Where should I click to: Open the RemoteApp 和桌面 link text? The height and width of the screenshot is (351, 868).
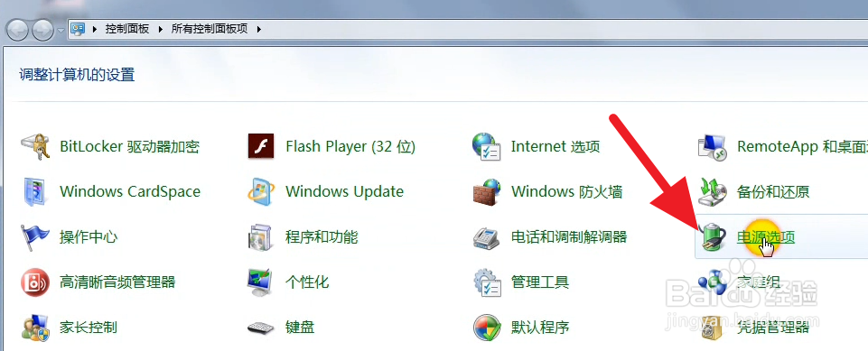point(802,146)
